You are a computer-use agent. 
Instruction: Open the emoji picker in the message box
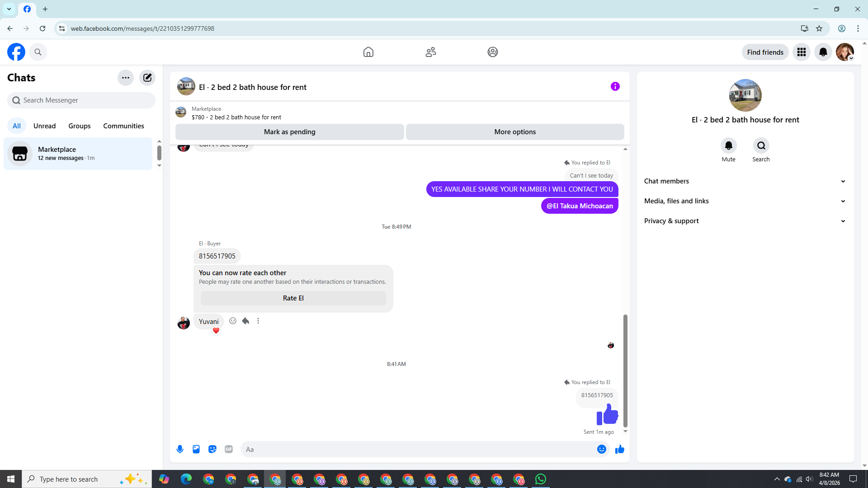tap(601, 449)
